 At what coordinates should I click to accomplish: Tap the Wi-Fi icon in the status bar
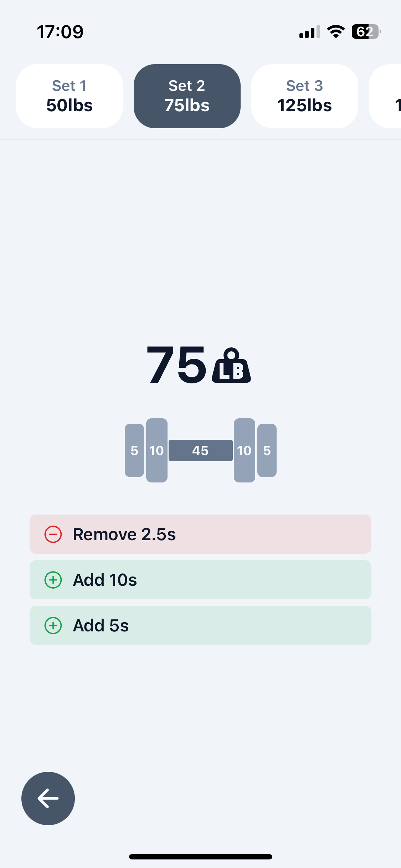[335, 31]
